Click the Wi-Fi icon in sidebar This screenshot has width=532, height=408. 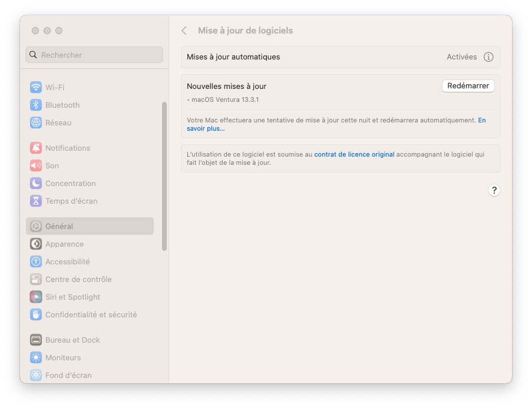(x=36, y=87)
